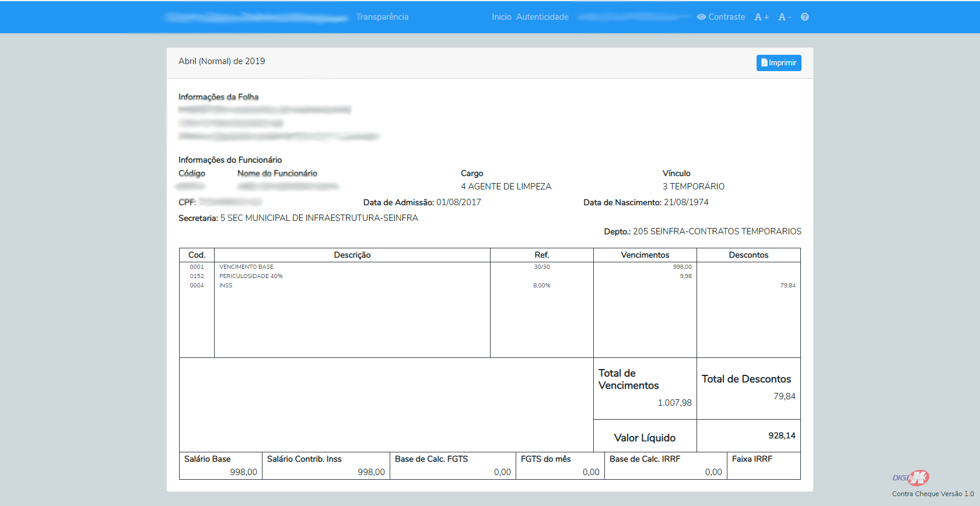Image resolution: width=980 pixels, height=506 pixels.
Task: Select the 'Informações da Folha' heading
Action: tap(219, 97)
